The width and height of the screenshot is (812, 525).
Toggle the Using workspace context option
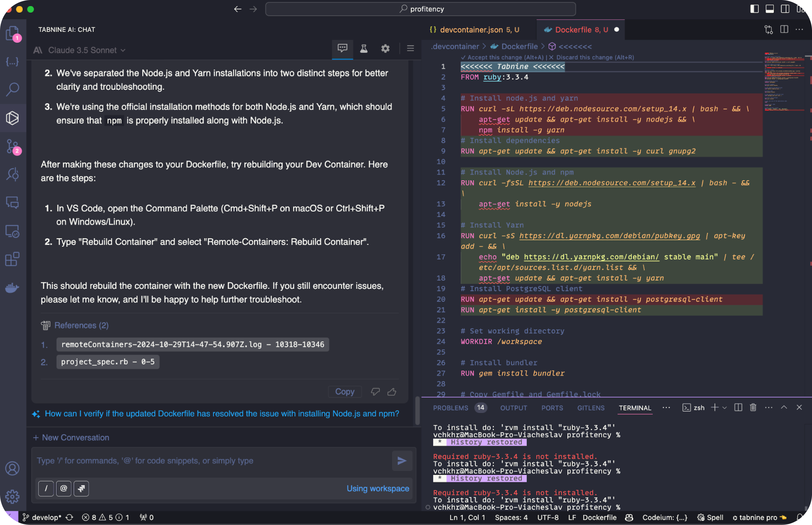(x=377, y=488)
